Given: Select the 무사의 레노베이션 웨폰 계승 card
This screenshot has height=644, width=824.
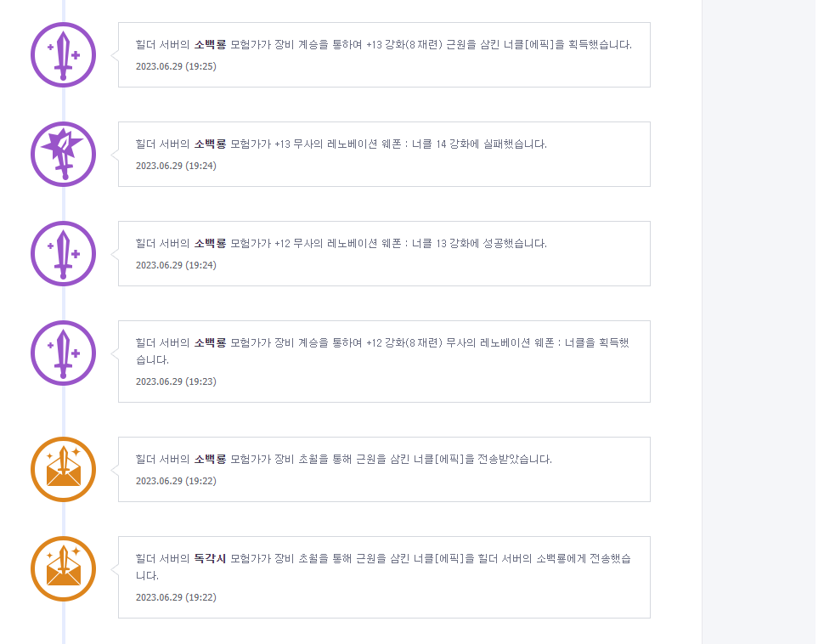Looking at the screenshot, I should 384,361.
